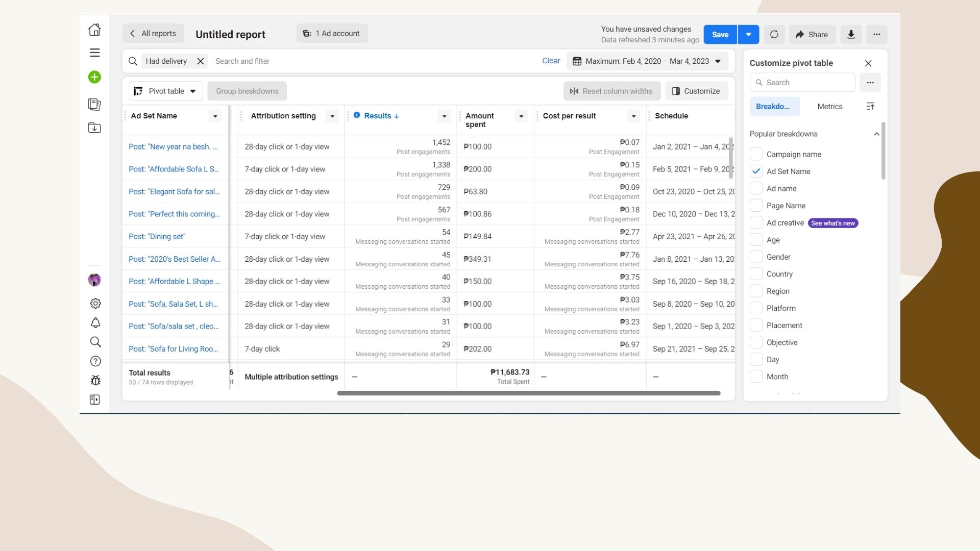Click the Save button

point(720,34)
